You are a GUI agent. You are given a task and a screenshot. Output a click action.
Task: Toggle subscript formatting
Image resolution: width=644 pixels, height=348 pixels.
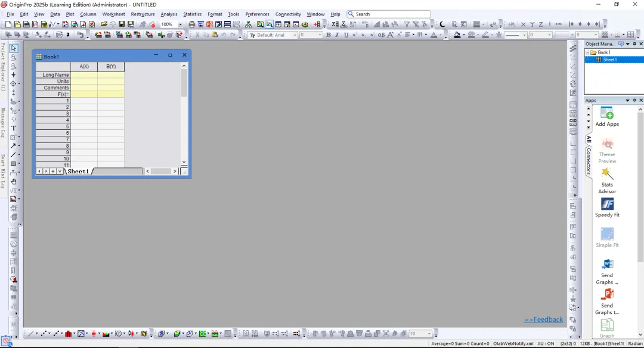[x=364, y=35]
